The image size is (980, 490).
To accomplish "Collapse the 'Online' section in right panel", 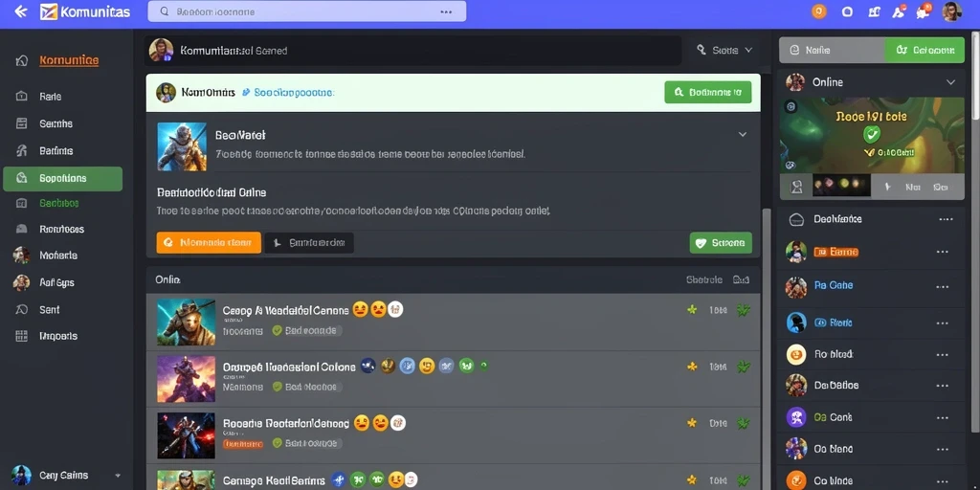I will [950, 82].
